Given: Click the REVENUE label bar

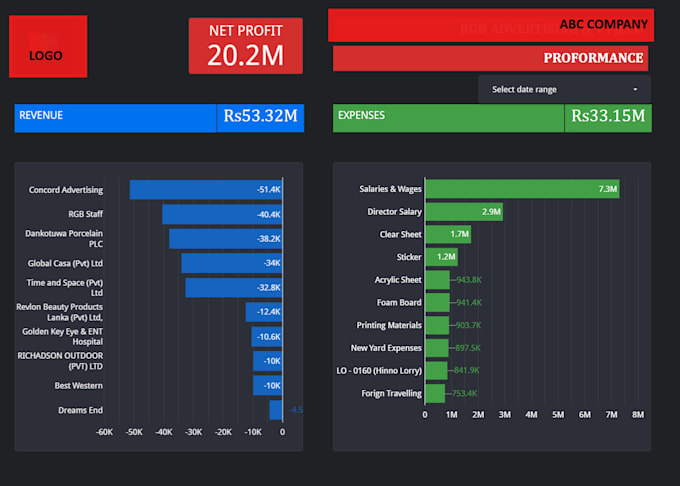Looking at the screenshot, I should [115, 118].
